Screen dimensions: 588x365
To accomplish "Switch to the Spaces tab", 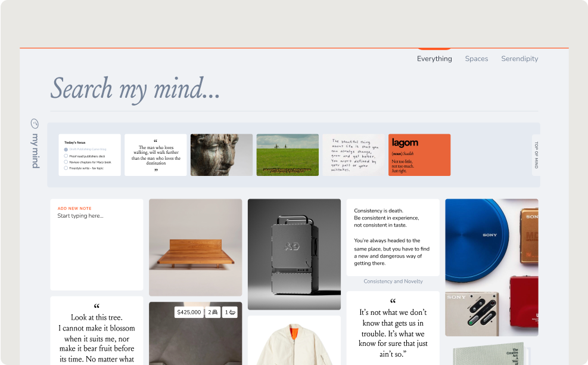I will click(x=476, y=58).
